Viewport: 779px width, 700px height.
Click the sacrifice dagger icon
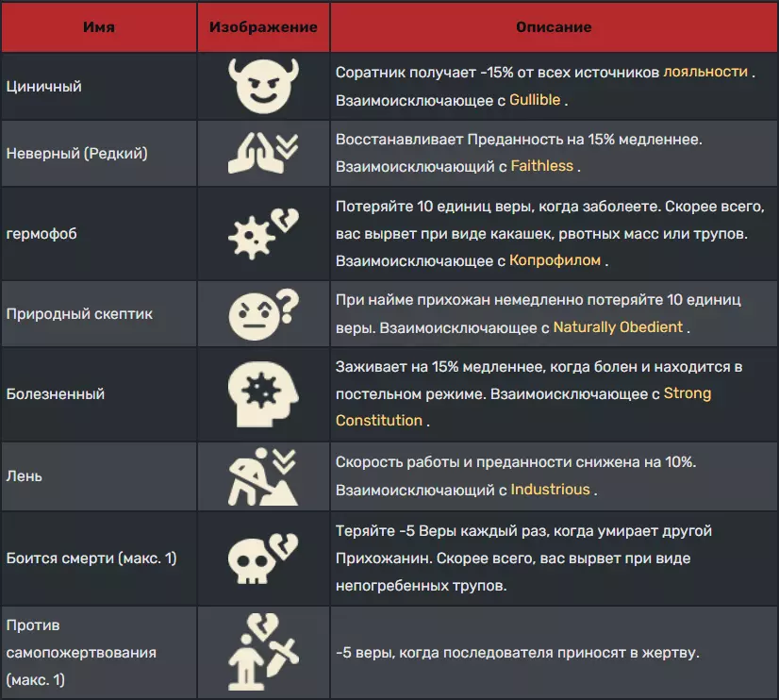click(262, 652)
